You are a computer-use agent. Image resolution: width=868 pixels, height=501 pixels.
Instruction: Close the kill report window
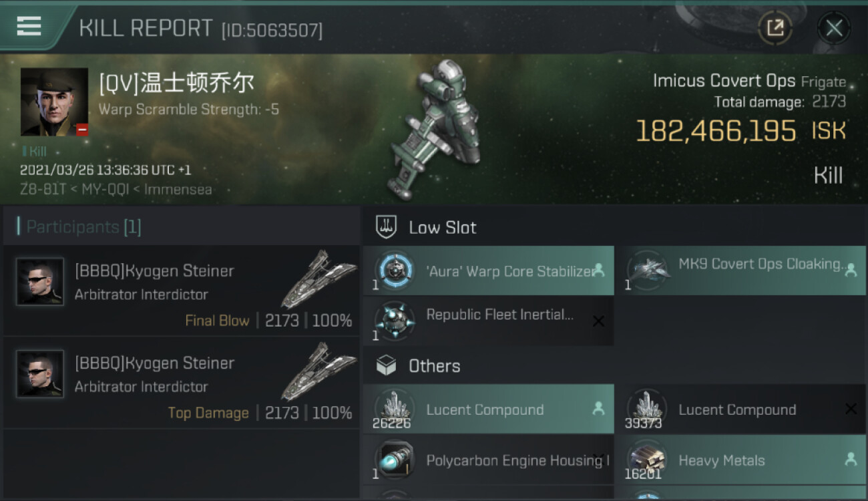834,28
